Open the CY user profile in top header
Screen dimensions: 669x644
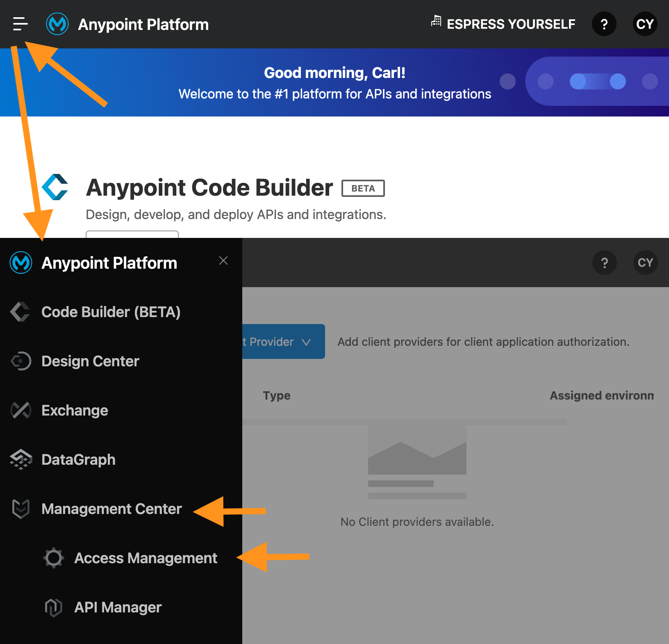(645, 24)
